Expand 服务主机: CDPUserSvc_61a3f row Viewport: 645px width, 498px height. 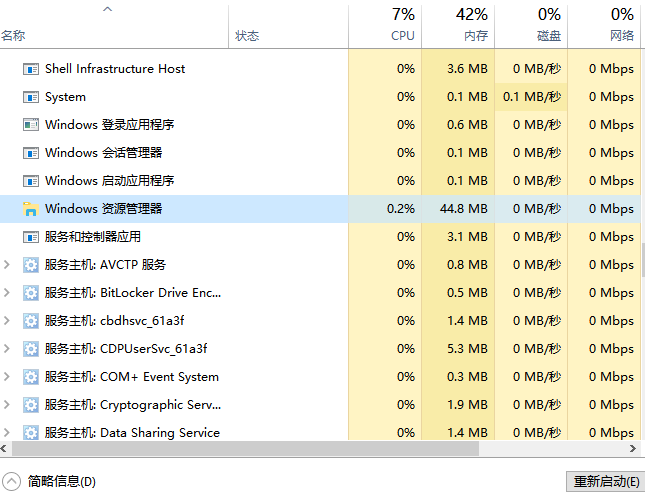[7, 348]
